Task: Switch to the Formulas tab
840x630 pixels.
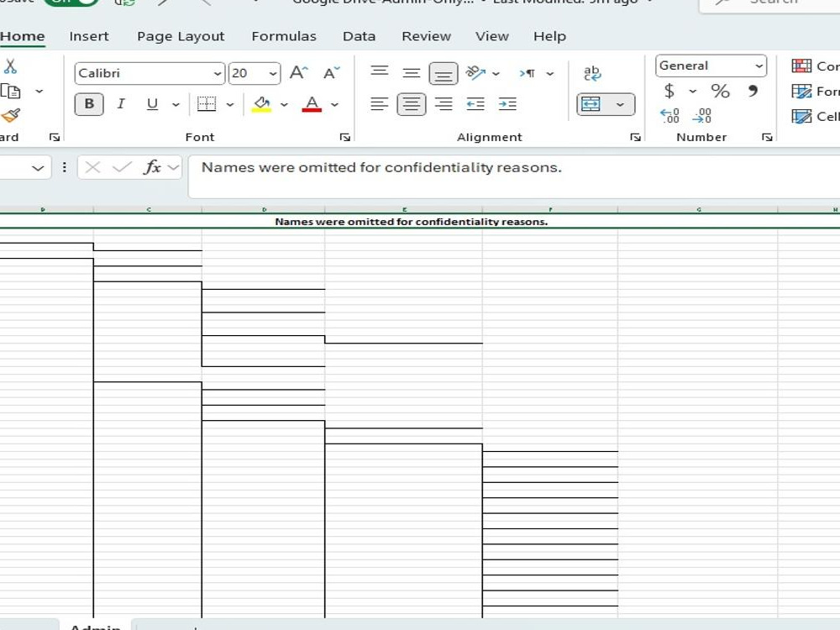Action: (x=284, y=36)
